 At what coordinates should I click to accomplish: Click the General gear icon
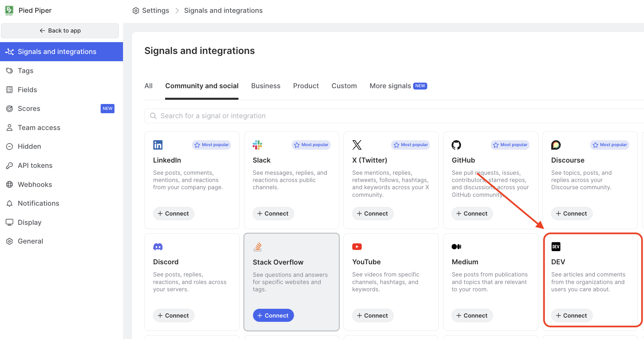tap(10, 241)
